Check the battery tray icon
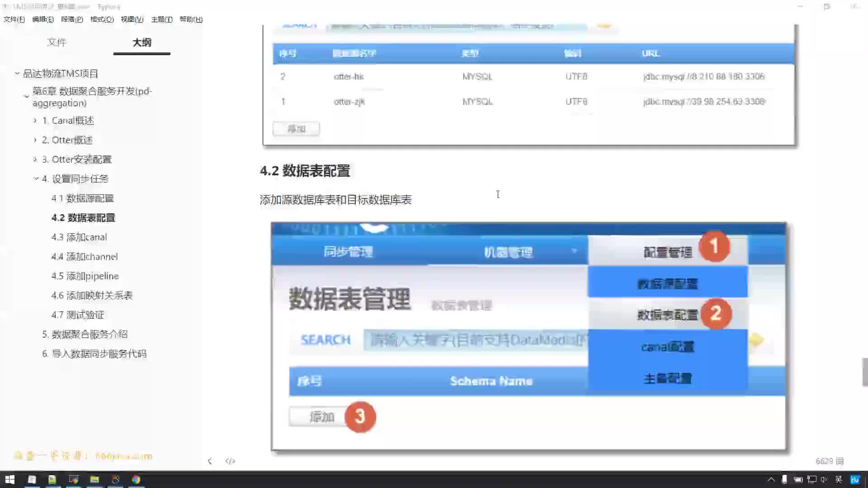 pos(798,479)
